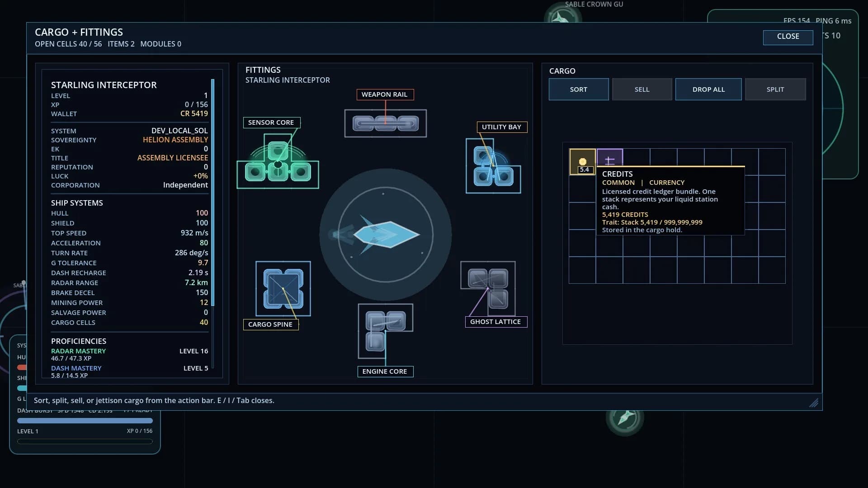This screenshot has width=868, height=488.
Task: Click the Assembly Licensee title value
Action: point(173,158)
